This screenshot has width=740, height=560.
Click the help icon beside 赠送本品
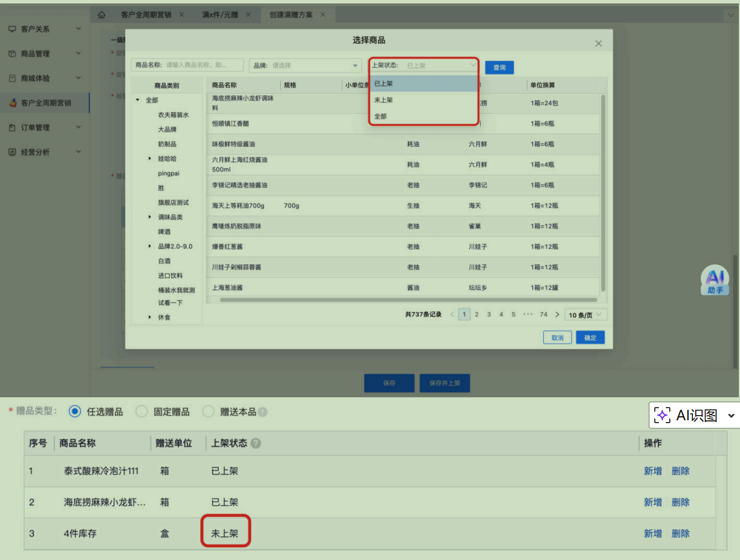pos(262,412)
